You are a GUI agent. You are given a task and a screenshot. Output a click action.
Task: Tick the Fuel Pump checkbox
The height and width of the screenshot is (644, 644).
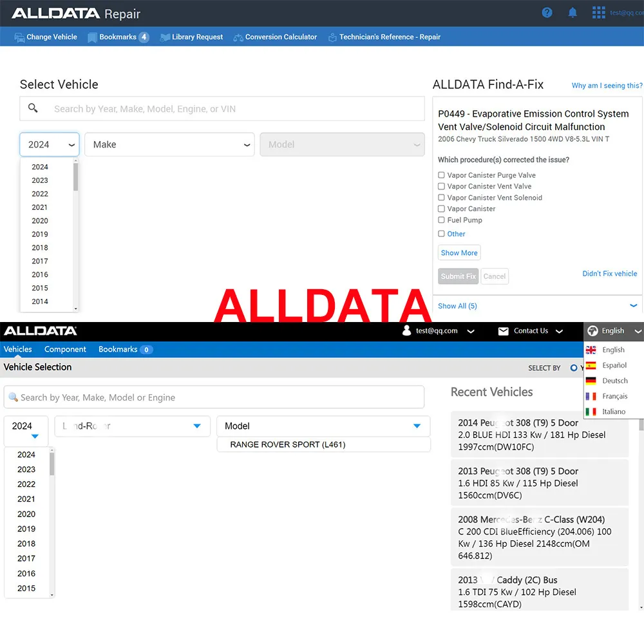tap(442, 220)
